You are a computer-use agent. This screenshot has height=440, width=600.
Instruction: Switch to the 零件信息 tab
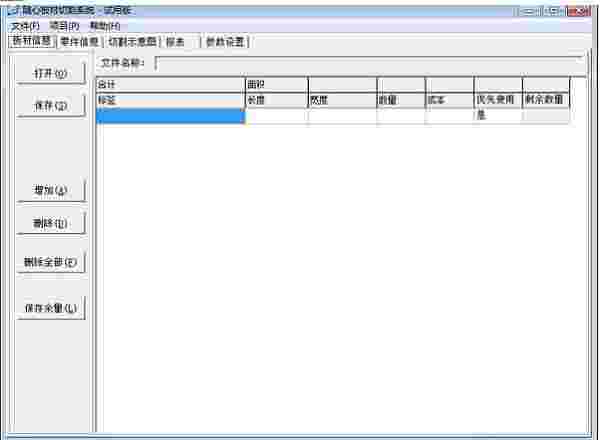point(80,42)
